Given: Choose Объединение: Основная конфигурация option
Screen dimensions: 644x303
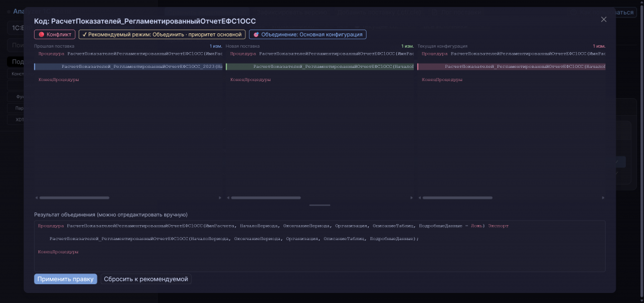Looking at the screenshot, I should pyautogui.click(x=308, y=35).
